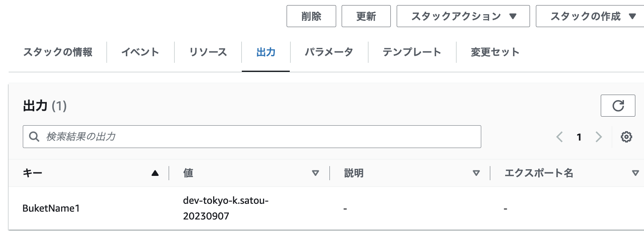
Task: Click the 更新 button
Action: click(x=366, y=16)
